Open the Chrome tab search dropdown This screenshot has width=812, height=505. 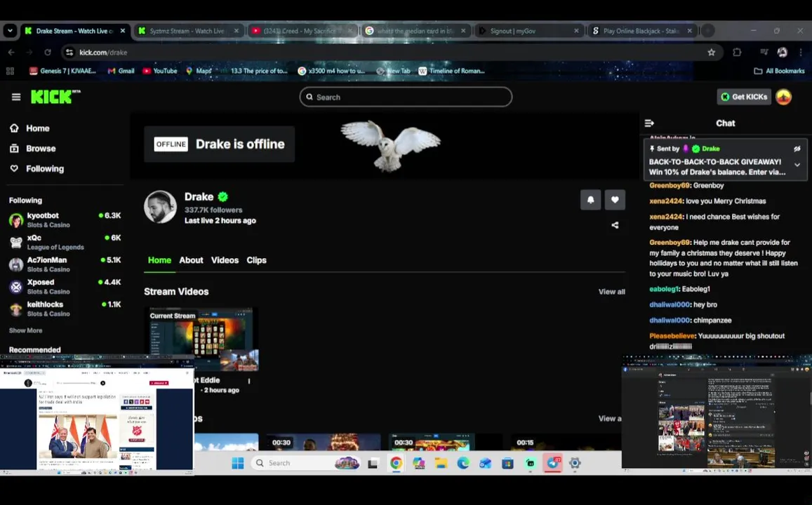click(10, 31)
